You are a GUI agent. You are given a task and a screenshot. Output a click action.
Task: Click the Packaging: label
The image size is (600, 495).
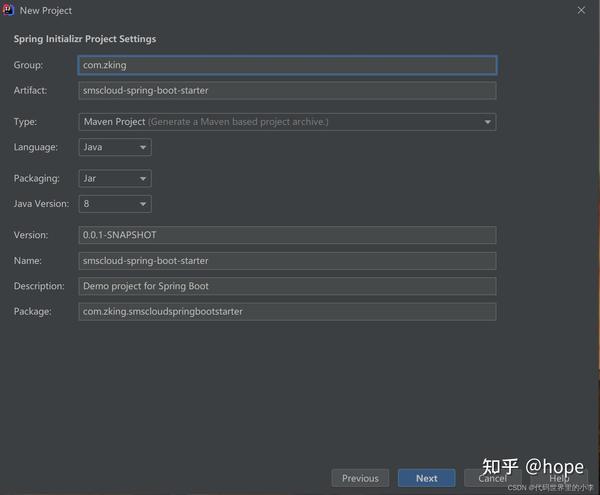pos(37,179)
